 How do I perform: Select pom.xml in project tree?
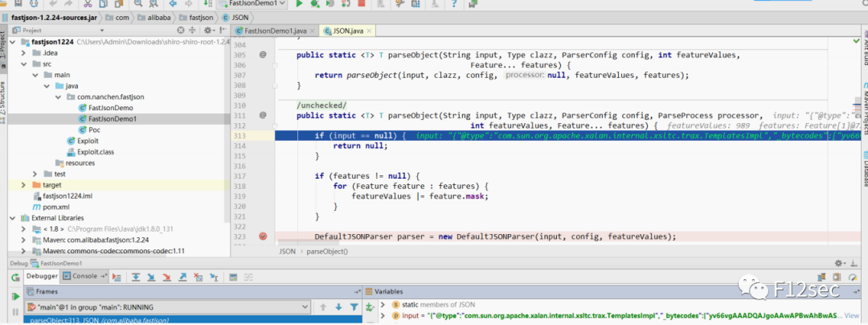click(55, 207)
